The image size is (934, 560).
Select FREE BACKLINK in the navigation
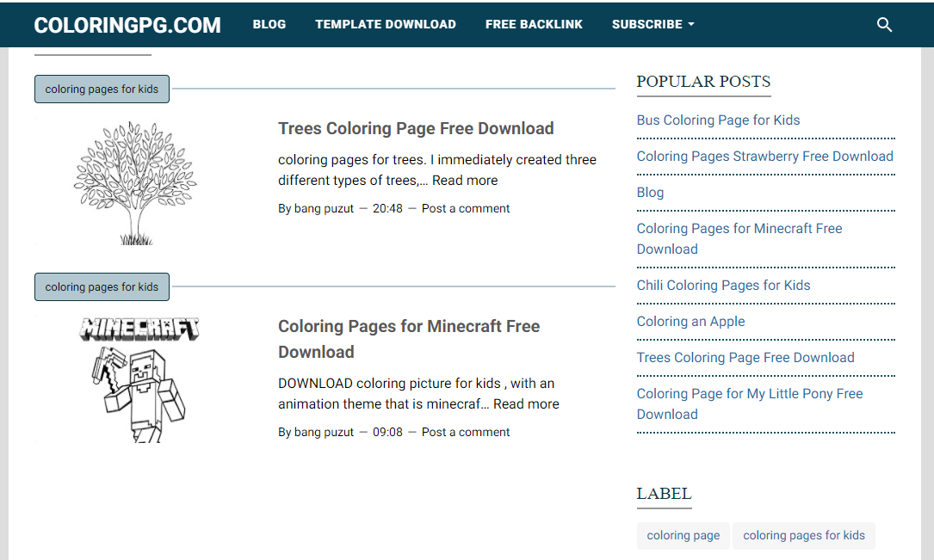tap(534, 24)
